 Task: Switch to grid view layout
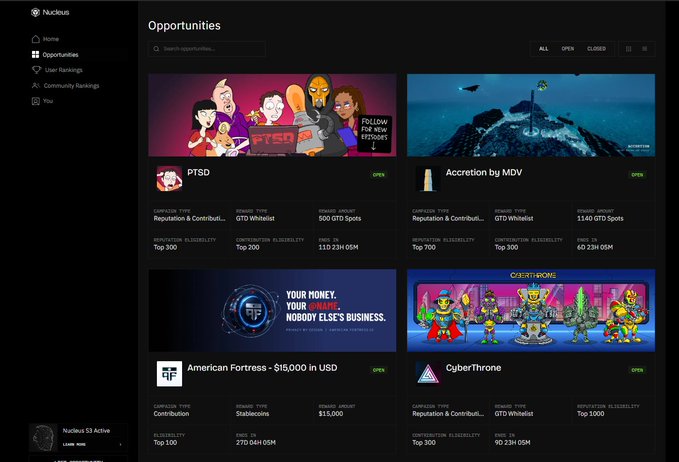pos(629,49)
